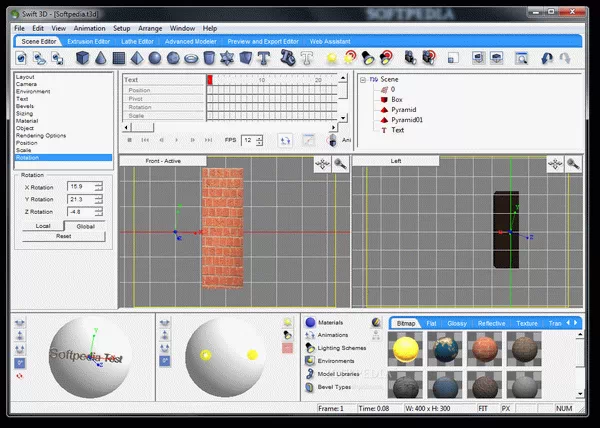The image size is (600, 428).
Task: Click the New document toolbar icon
Action: tap(21, 58)
